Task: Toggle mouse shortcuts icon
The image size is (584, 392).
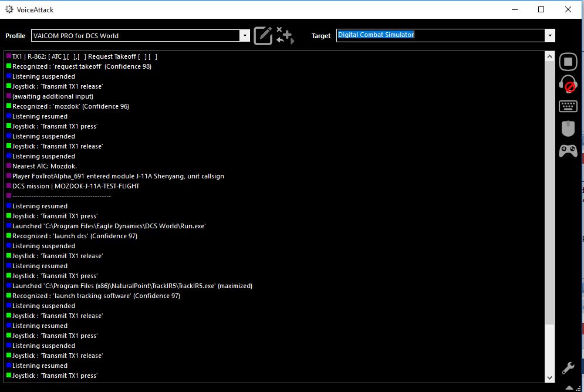Action: coord(568,129)
